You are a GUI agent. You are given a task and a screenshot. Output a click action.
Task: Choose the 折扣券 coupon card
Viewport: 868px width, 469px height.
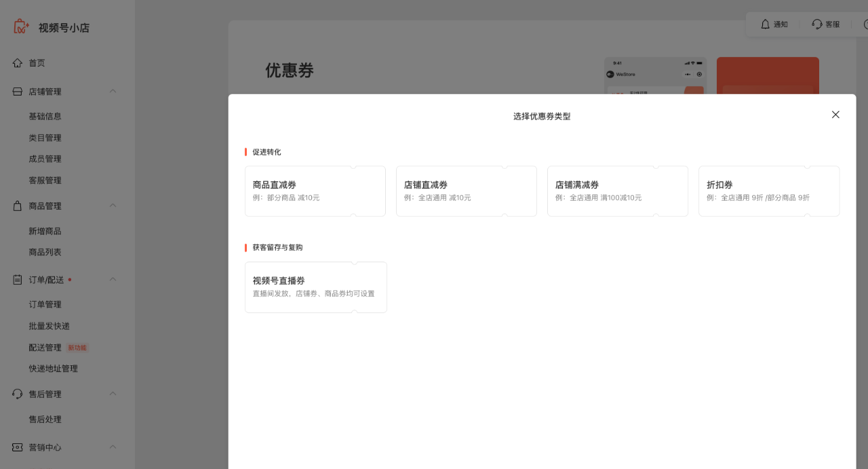point(769,191)
